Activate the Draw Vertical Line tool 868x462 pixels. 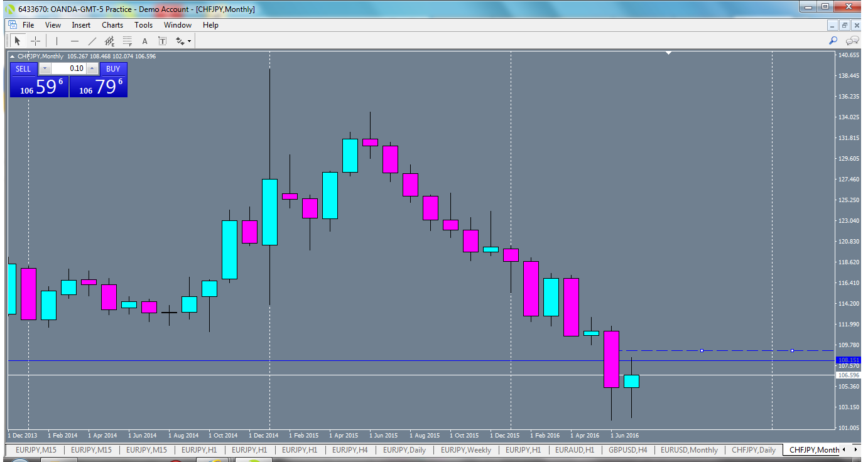pyautogui.click(x=57, y=41)
